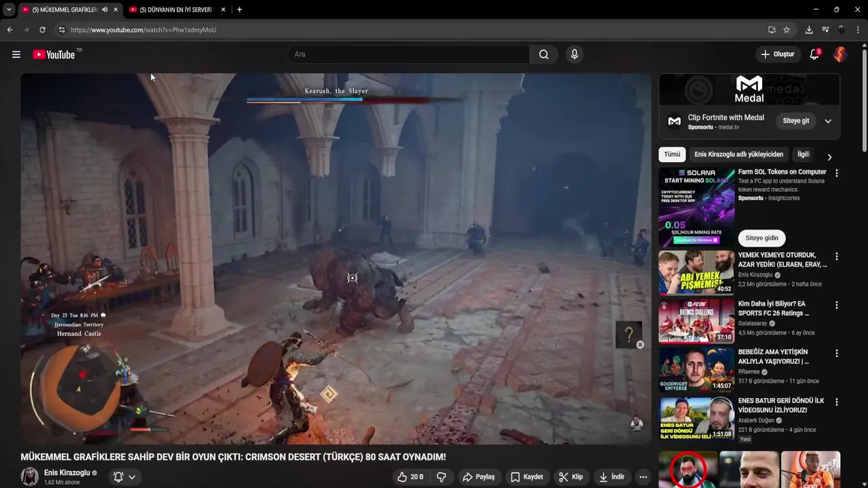This screenshot has width=868, height=488.
Task: Open BEBEĞİZ AMA YETİŞKİN video thumbnail
Action: pos(696,369)
